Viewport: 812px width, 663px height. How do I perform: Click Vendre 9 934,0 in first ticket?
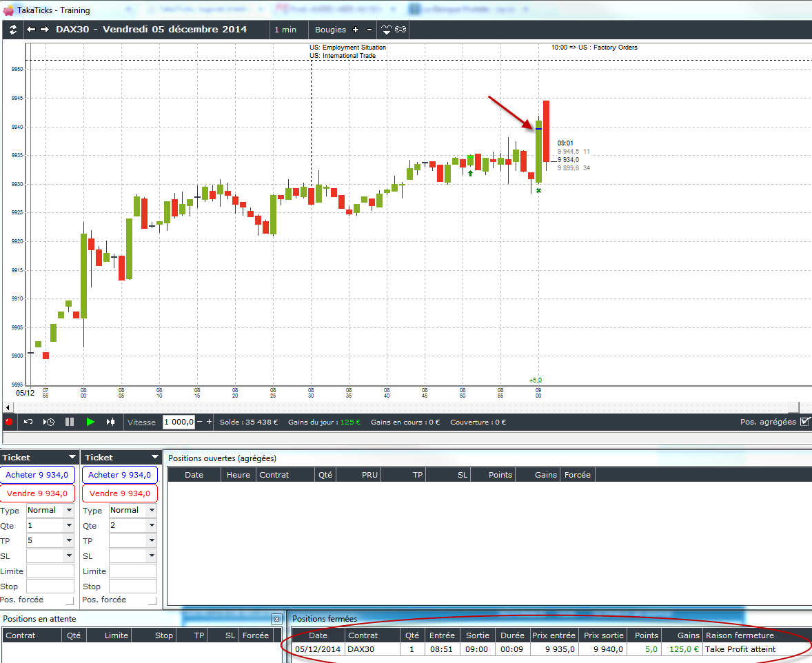point(37,493)
